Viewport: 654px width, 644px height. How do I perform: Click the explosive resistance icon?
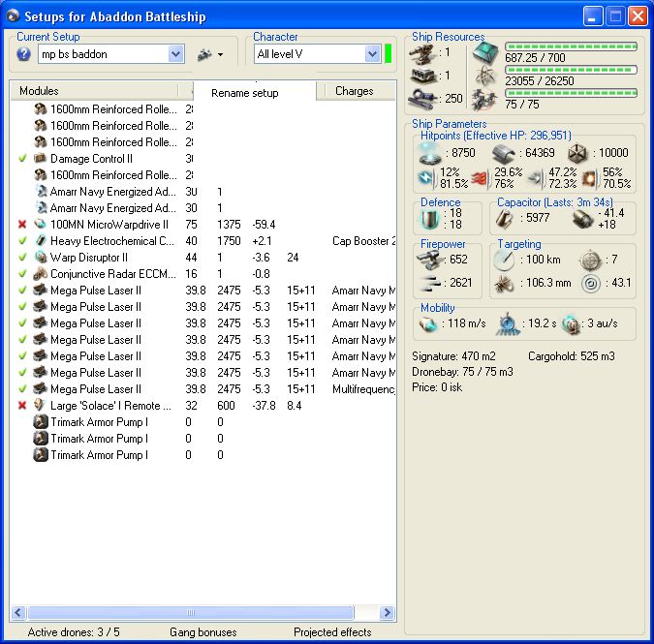coord(591,178)
